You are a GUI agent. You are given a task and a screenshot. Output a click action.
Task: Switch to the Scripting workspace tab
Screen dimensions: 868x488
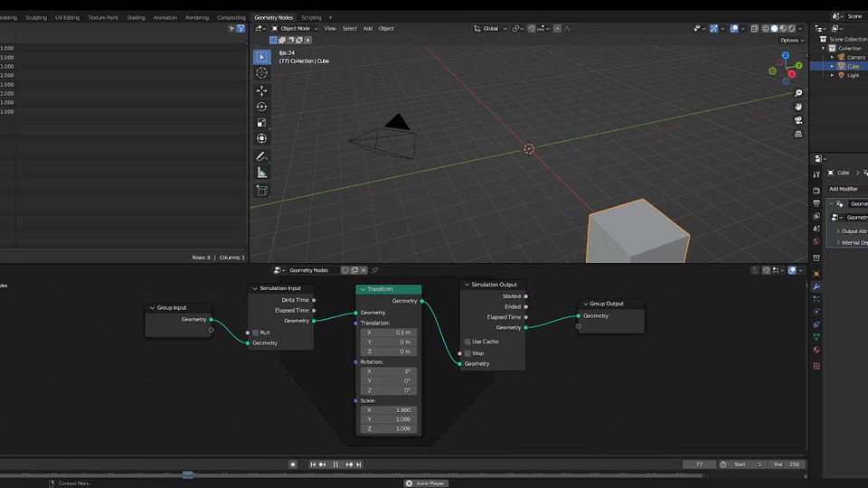coord(311,18)
